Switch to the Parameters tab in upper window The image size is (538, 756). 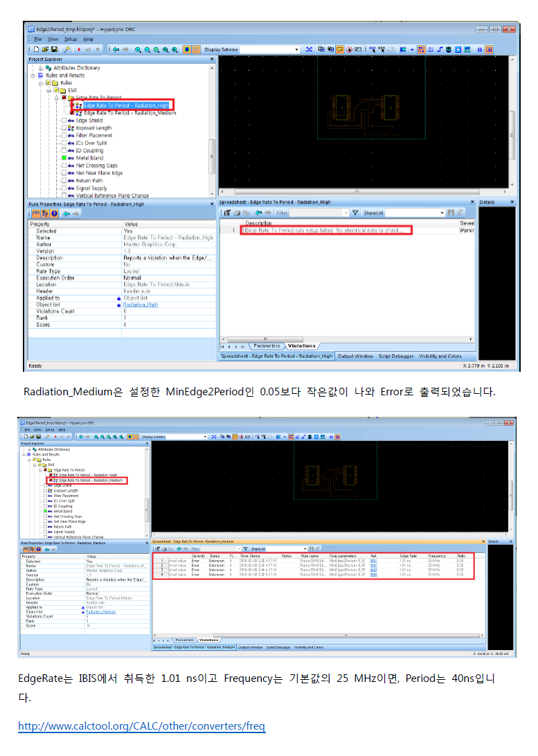click(267, 345)
